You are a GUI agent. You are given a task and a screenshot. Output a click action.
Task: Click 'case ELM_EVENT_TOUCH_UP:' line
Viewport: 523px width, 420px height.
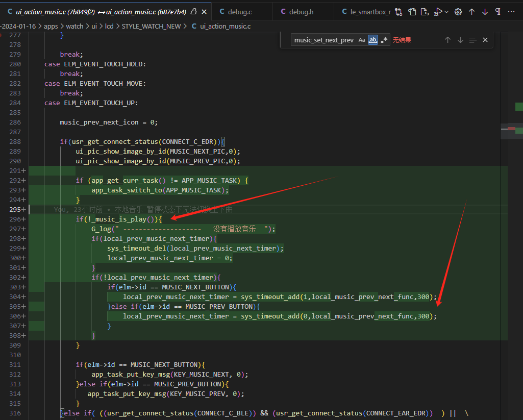point(91,103)
